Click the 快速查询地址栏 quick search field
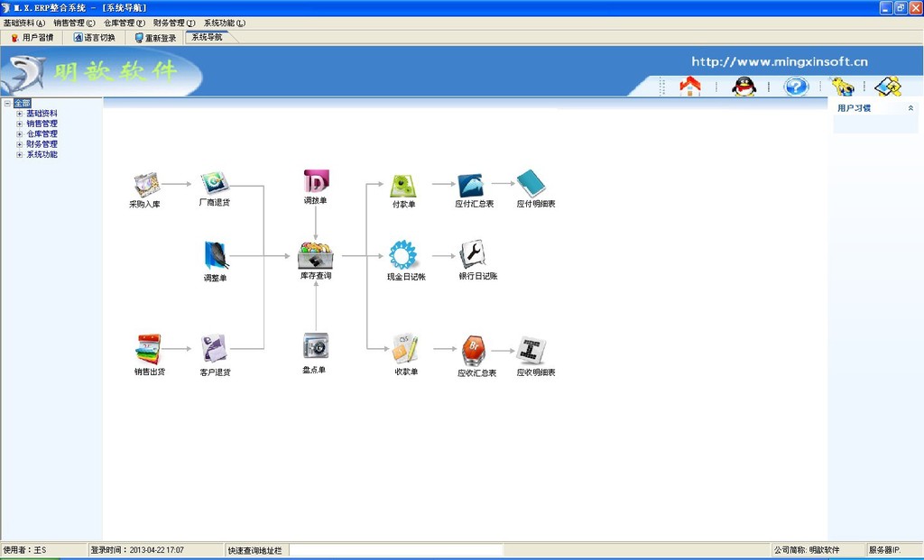The image size is (924, 560). 396,550
